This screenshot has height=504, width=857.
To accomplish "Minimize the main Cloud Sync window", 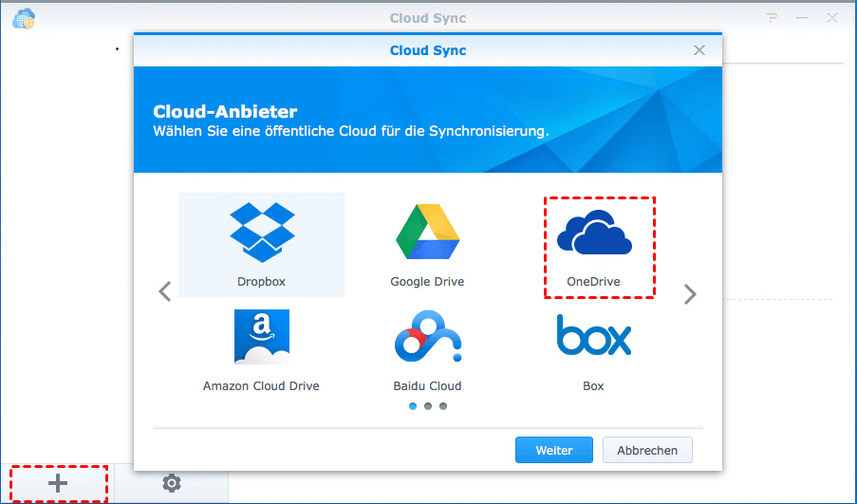I will (802, 18).
